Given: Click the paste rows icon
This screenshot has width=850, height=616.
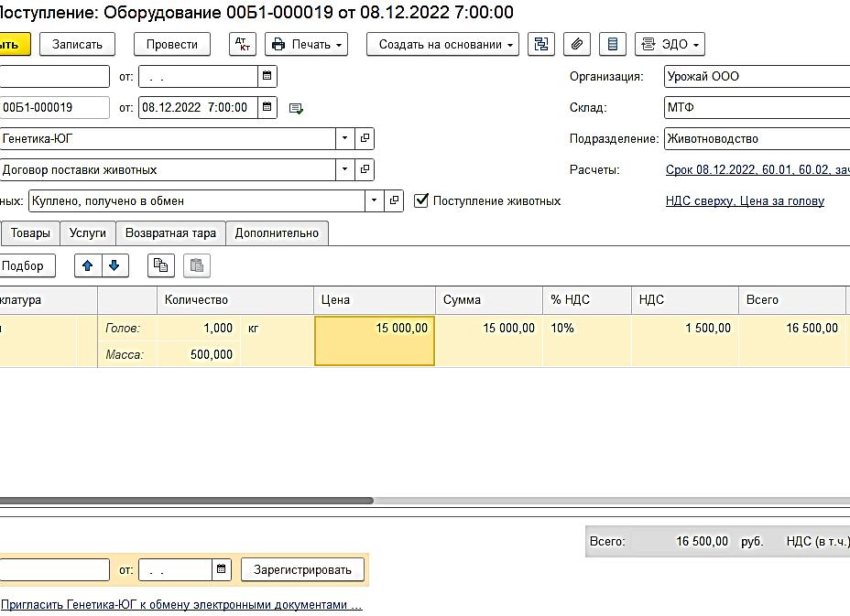Looking at the screenshot, I should pyautogui.click(x=197, y=265).
